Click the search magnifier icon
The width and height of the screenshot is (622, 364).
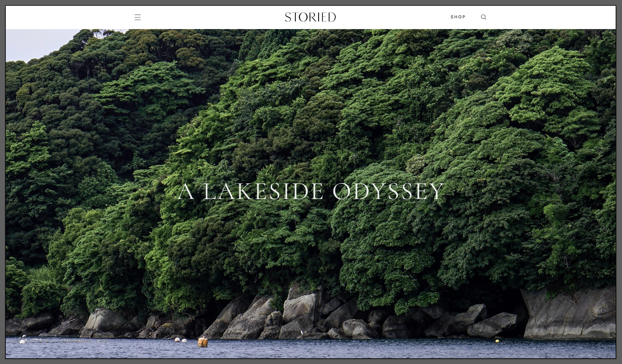(483, 17)
